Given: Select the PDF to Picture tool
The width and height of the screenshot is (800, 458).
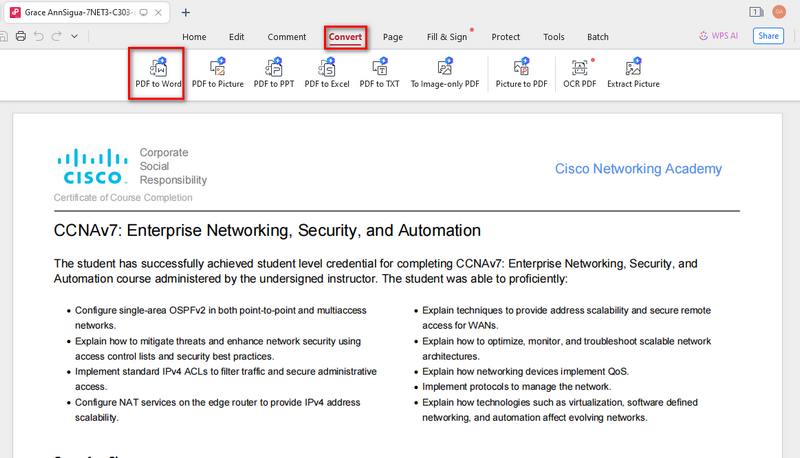Looking at the screenshot, I should pos(218,73).
